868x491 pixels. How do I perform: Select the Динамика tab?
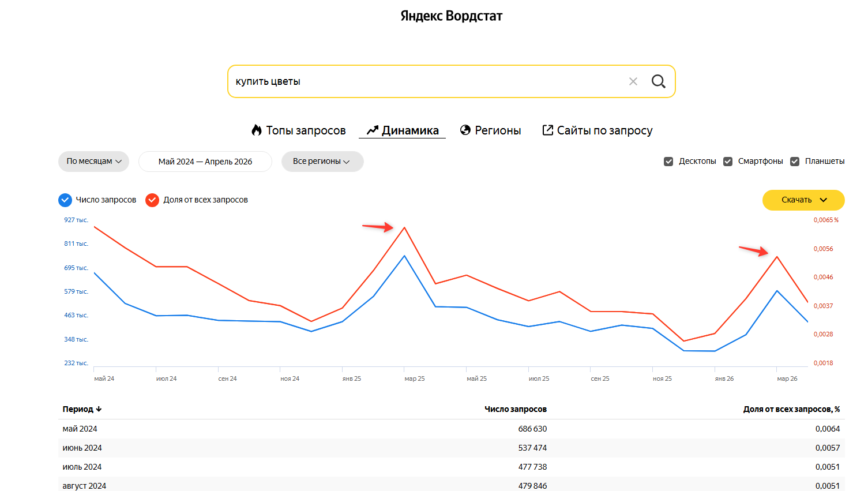click(x=403, y=130)
